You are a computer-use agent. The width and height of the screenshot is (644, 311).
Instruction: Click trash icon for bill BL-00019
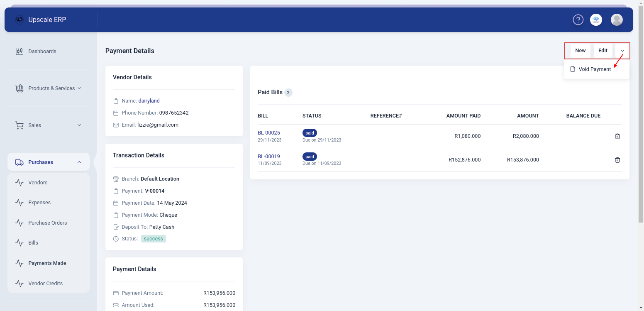tap(617, 160)
